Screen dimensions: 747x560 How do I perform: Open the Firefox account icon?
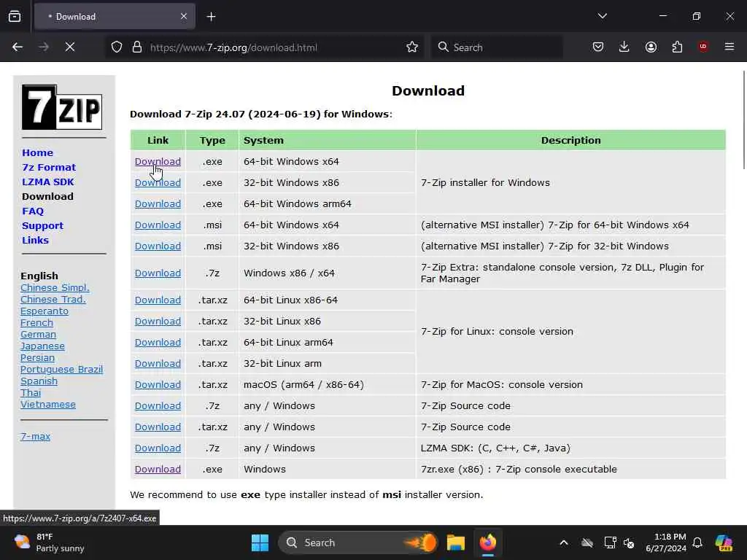(x=651, y=47)
